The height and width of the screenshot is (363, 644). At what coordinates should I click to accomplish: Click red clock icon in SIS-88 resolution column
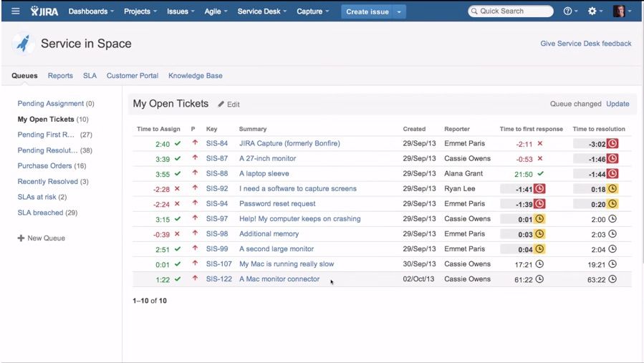612,174
